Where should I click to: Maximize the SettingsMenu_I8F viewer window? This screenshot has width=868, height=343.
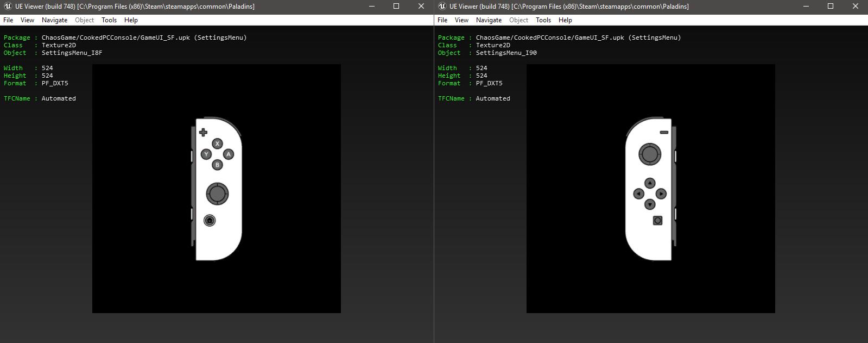pos(396,7)
